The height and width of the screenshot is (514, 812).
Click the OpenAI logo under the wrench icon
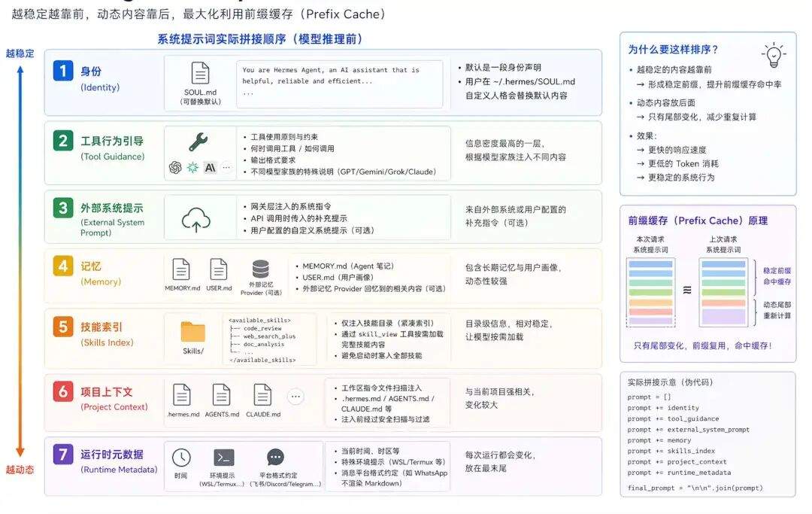[177, 167]
